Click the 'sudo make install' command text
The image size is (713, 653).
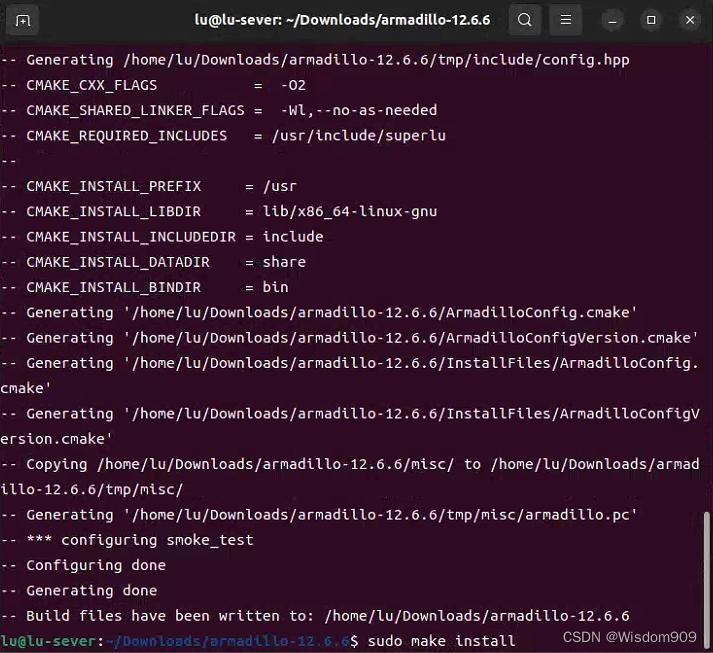click(441, 641)
